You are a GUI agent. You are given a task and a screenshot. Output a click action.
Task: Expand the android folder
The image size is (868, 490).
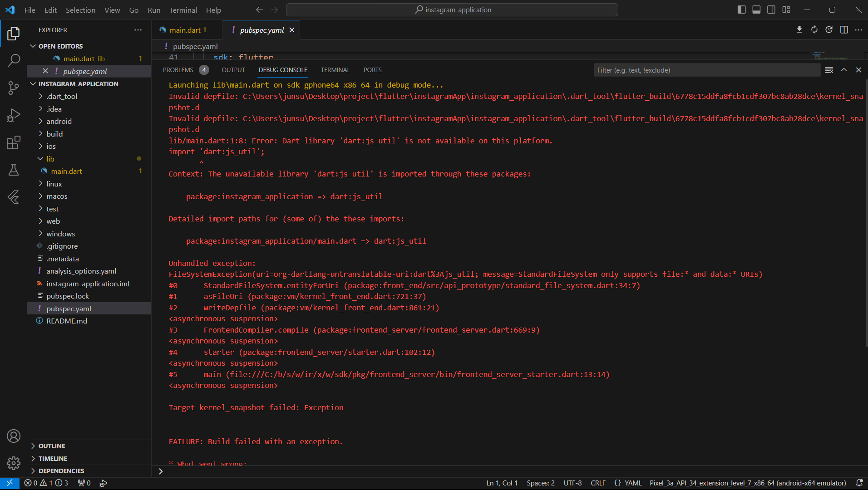click(x=89, y=121)
